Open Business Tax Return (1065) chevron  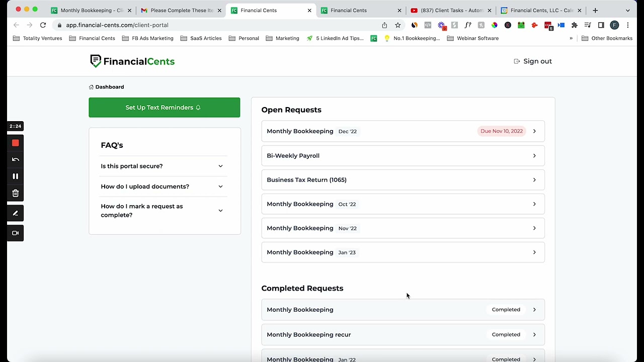pos(534,180)
